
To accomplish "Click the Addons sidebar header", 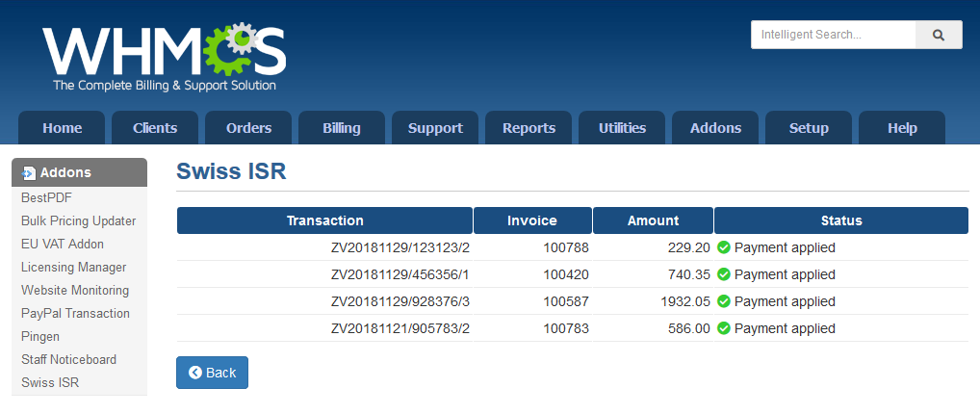I will pos(79,172).
